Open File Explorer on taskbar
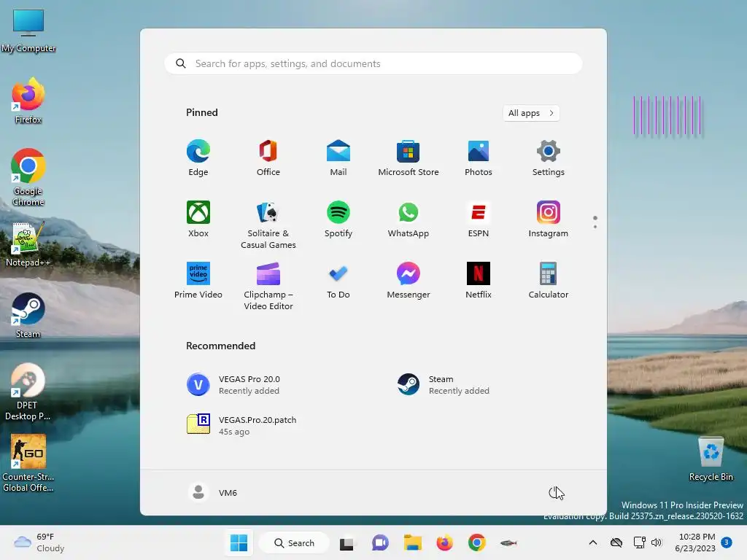This screenshot has width=747, height=560. (413, 542)
